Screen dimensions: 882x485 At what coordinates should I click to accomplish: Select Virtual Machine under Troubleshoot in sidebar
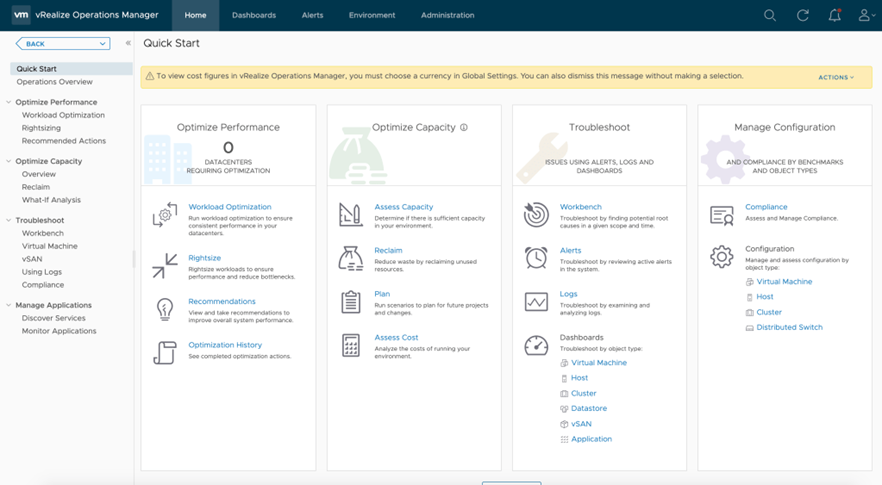50,246
